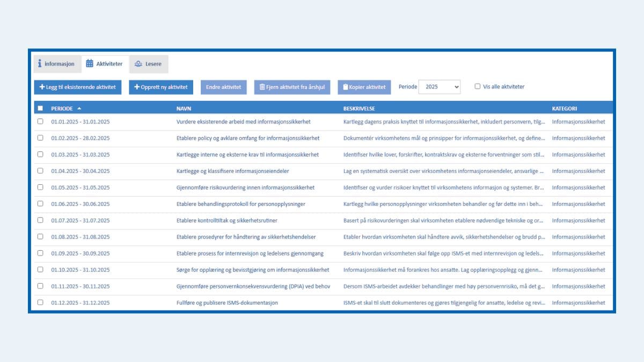Viewport: 644px width, 362px height.
Task: Sort table by NAVN column header
Action: 184,108
